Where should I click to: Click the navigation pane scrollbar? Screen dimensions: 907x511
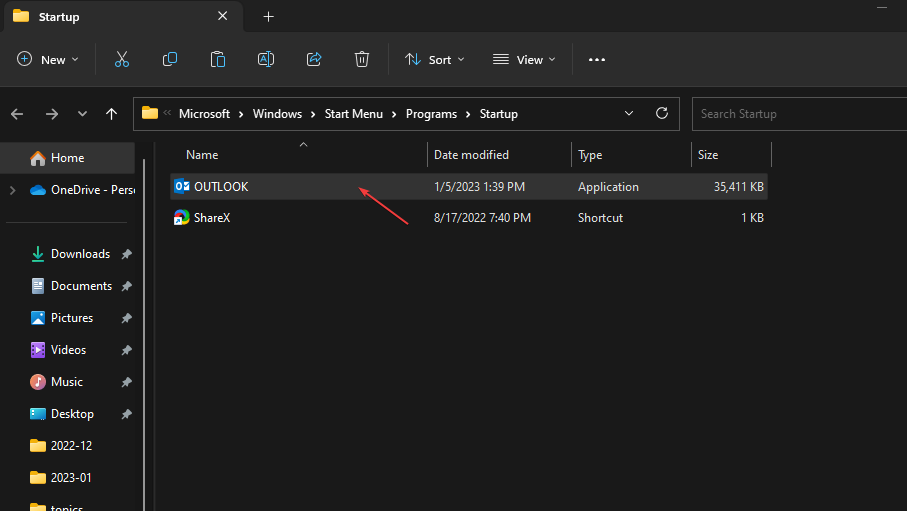click(144, 336)
